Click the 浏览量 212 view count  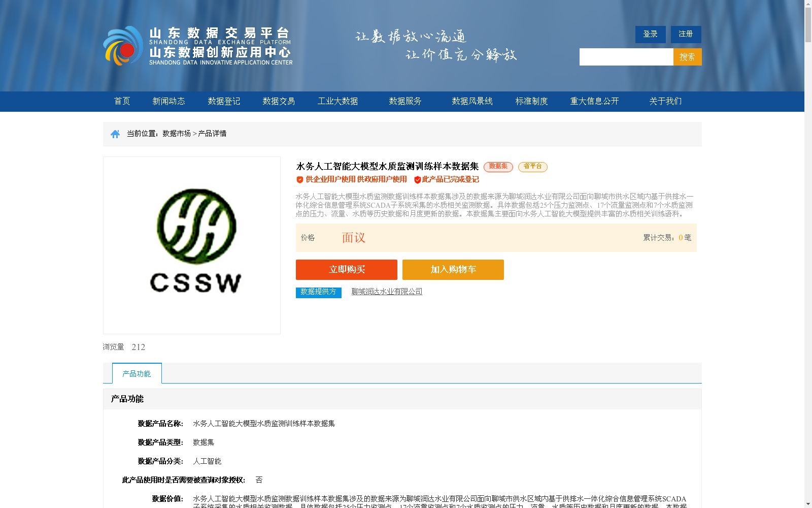124,347
